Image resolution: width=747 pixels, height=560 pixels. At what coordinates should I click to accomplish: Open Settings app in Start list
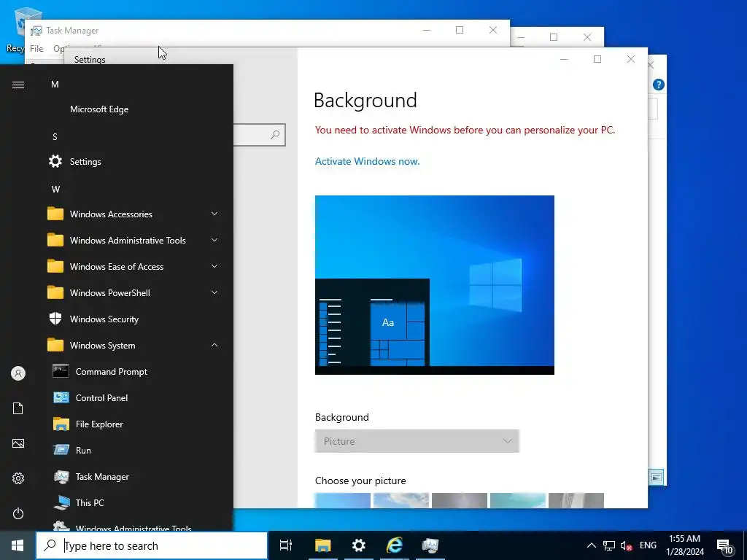[x=85, y=161]
